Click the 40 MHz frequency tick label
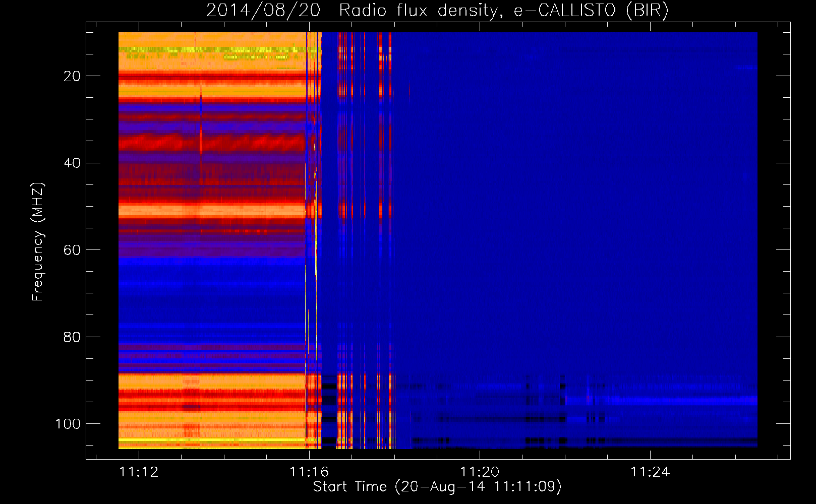The width and height of the screenshot is (816, 504). 72,163
